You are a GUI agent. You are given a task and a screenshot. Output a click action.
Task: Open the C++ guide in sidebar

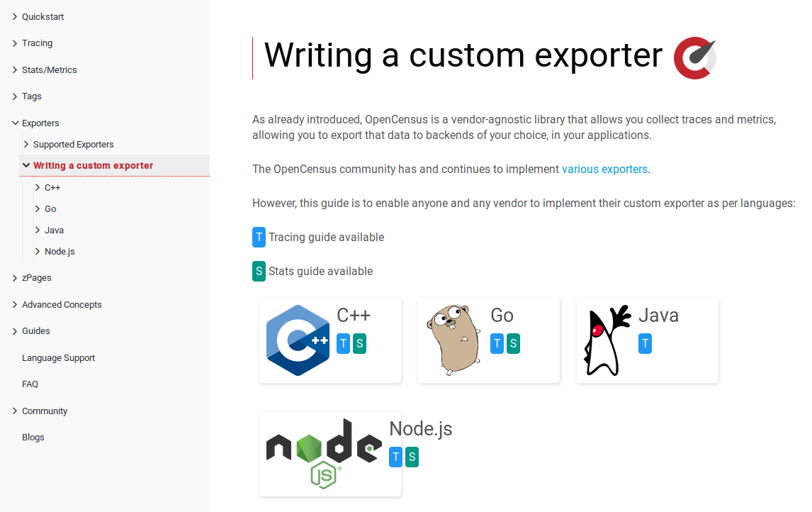tap(52, 188)
